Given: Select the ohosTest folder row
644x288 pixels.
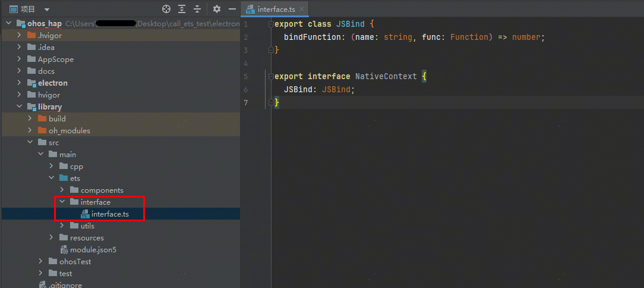Looking at the screenshot, I should click(121, 262).
